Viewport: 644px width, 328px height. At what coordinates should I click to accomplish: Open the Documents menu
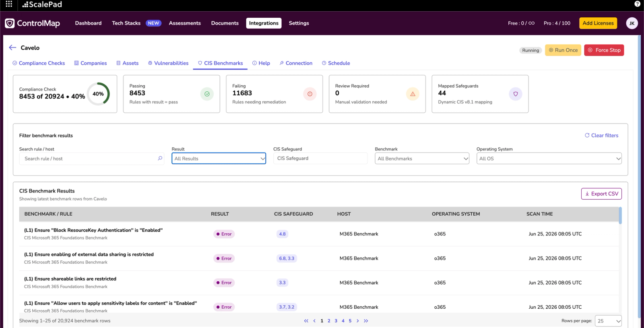point(225,23)
